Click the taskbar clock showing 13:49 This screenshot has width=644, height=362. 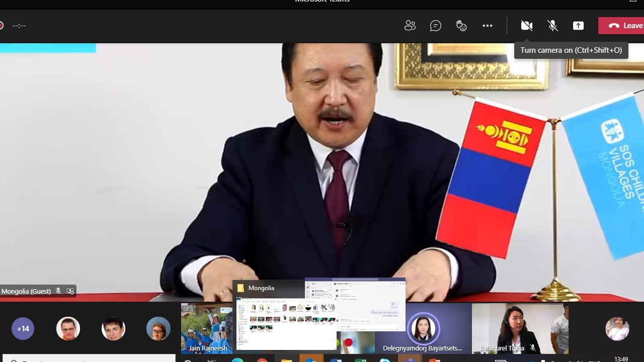pyautogui.click(x=621, y=358)
